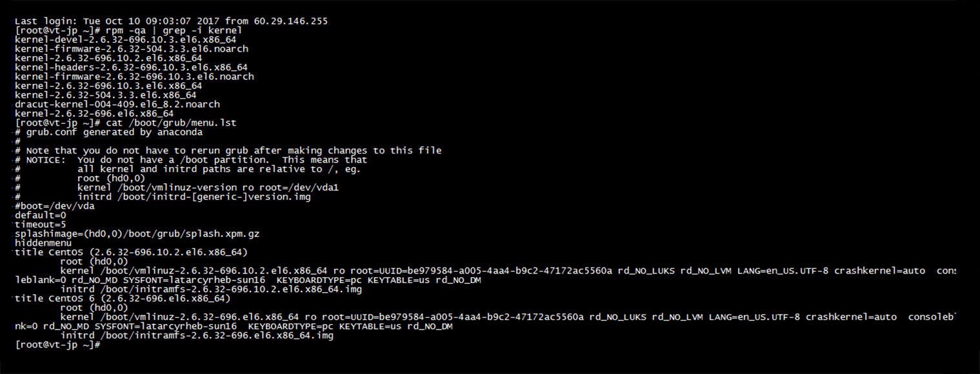Select the dracut-kernel-004-409 package line
Screen dimensions: 980x374
click(117, 104)
